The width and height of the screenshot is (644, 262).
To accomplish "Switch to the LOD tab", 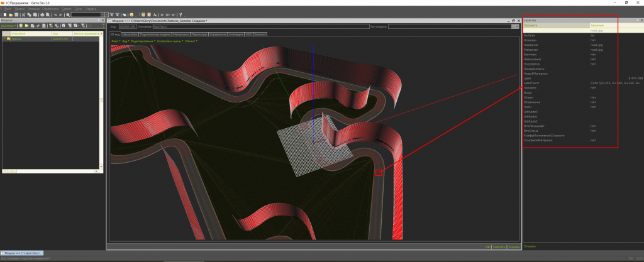I will pos(248,35).
